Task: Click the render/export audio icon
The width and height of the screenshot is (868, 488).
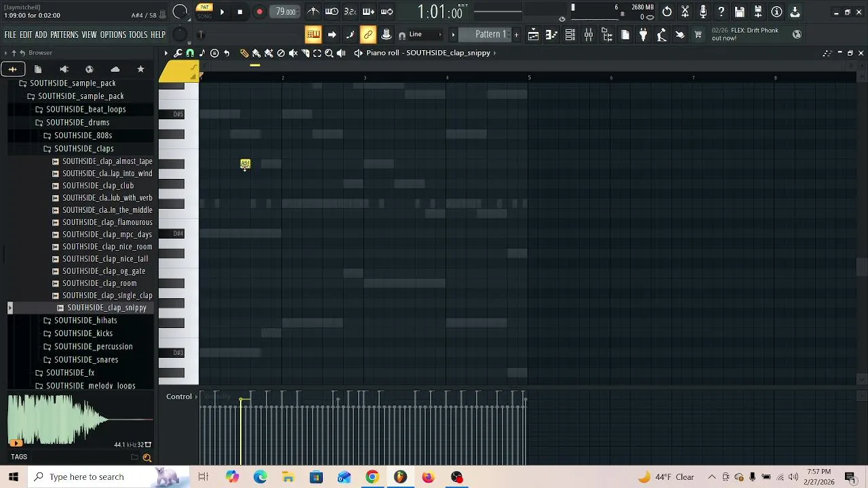Action: click(x=758, y=12)
